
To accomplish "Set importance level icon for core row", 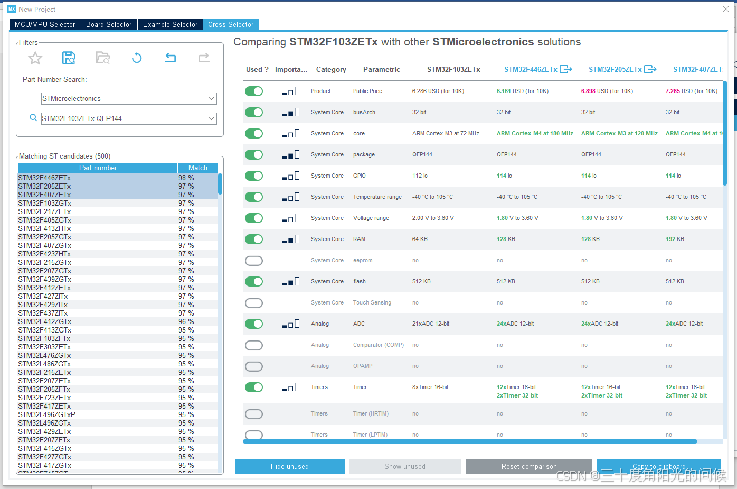I will pyautogui.click(x=290, y=134).
